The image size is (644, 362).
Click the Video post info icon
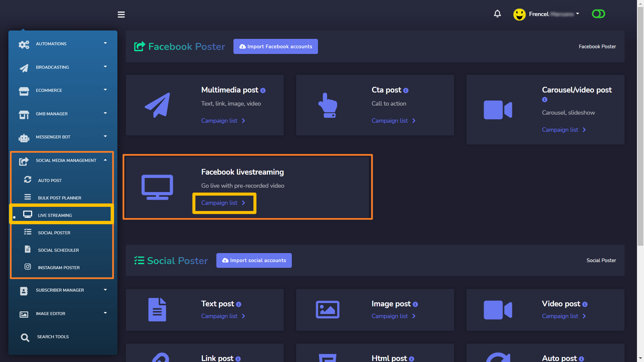585,304
